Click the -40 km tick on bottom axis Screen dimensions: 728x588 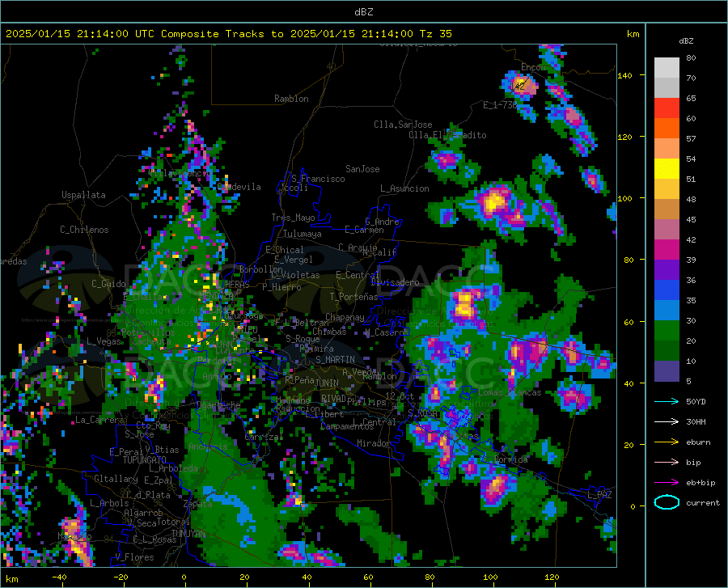[59, 577]
